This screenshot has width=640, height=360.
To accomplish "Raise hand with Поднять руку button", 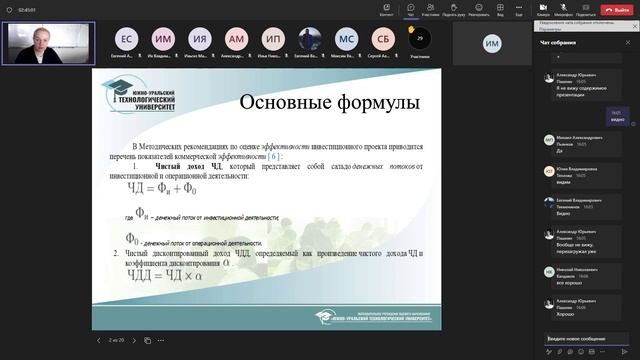I will pos(453,10).
